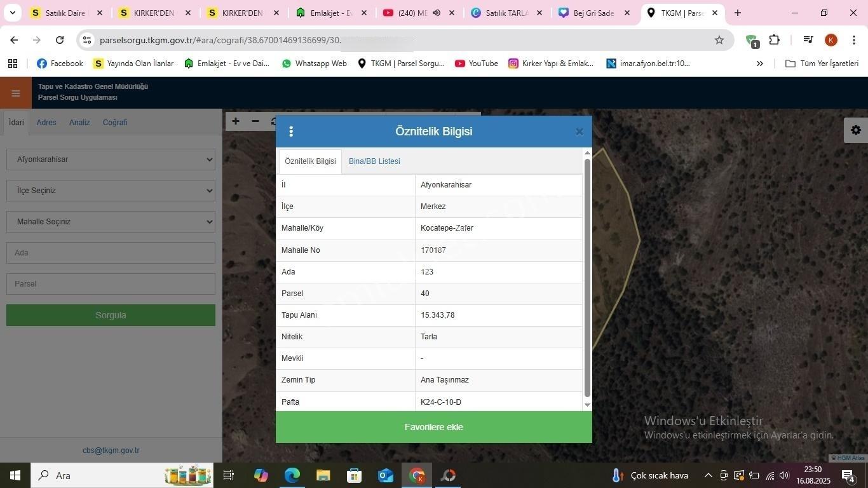Open the hamburger menu in TKGM header
868x488 pixels.
[x=16, y=93]
